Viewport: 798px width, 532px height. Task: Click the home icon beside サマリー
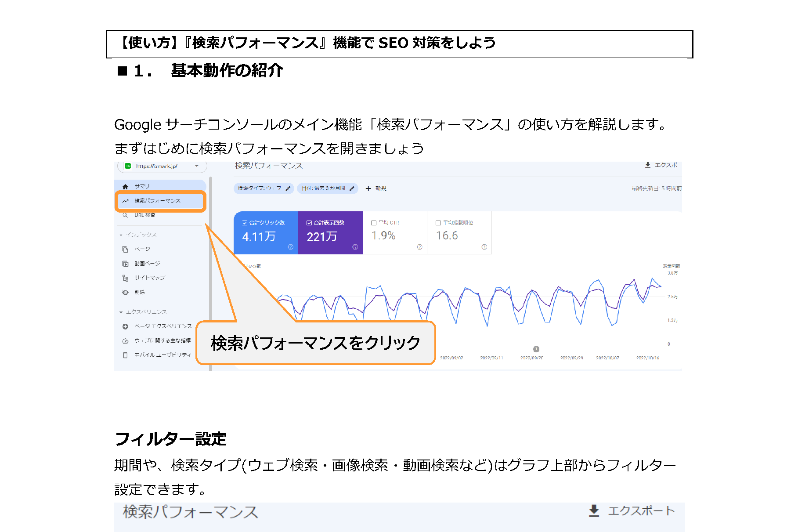click(125, 187)
